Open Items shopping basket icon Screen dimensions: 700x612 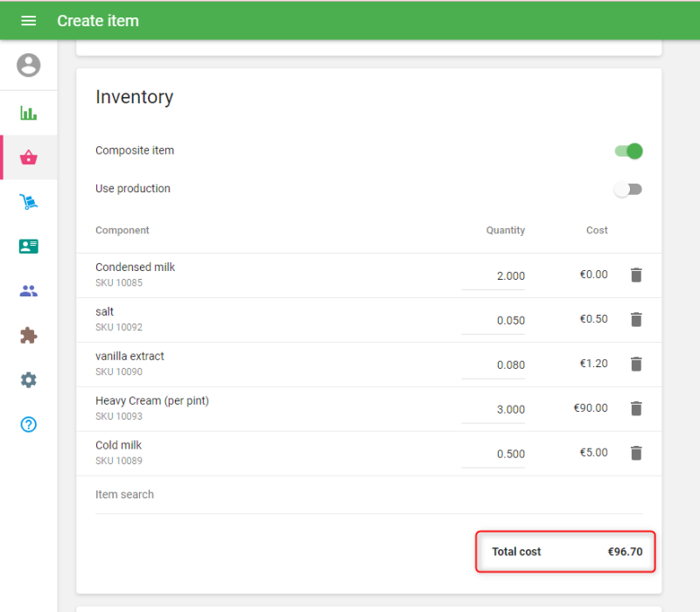point(29,157)
